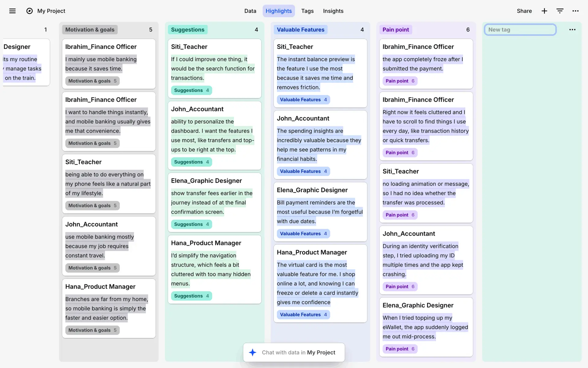Click the Suggestions column header tag
This screenshot has height=368, width=588.
click(x=187, y=30)
